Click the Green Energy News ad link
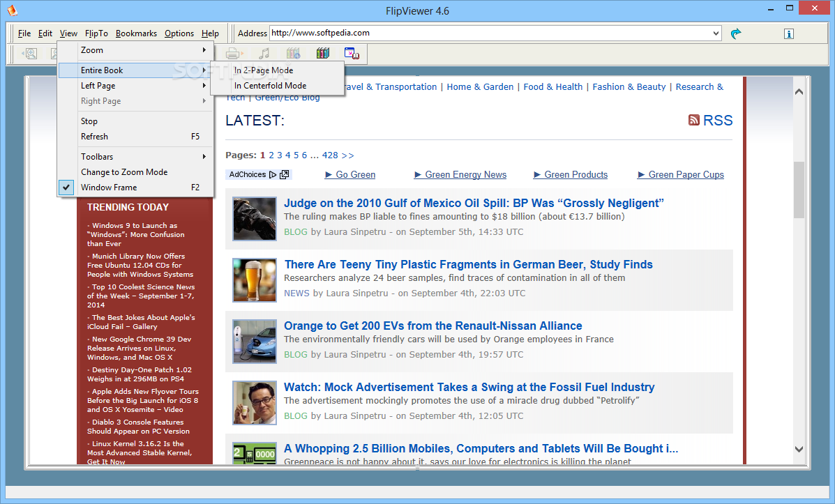This screenshot has width=835, height=504. click(465, 174)
